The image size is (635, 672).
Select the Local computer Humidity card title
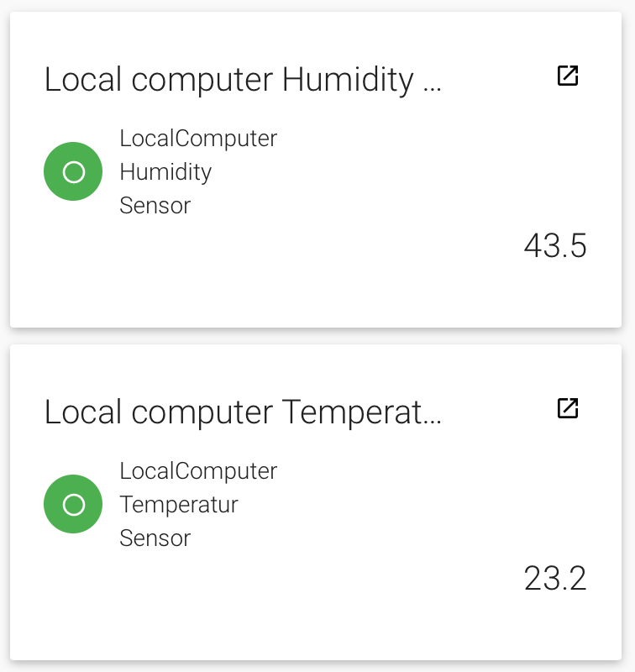(x=228, y=81)
